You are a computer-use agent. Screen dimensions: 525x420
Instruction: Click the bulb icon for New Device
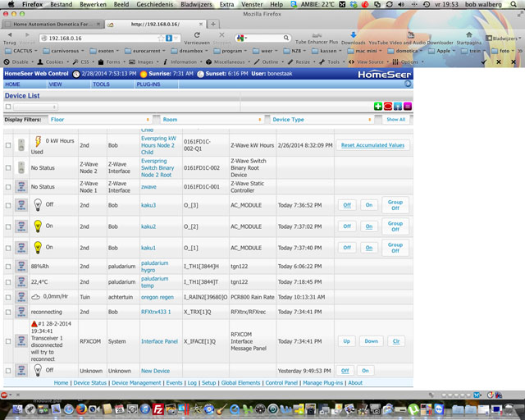(x=38, y=371)
